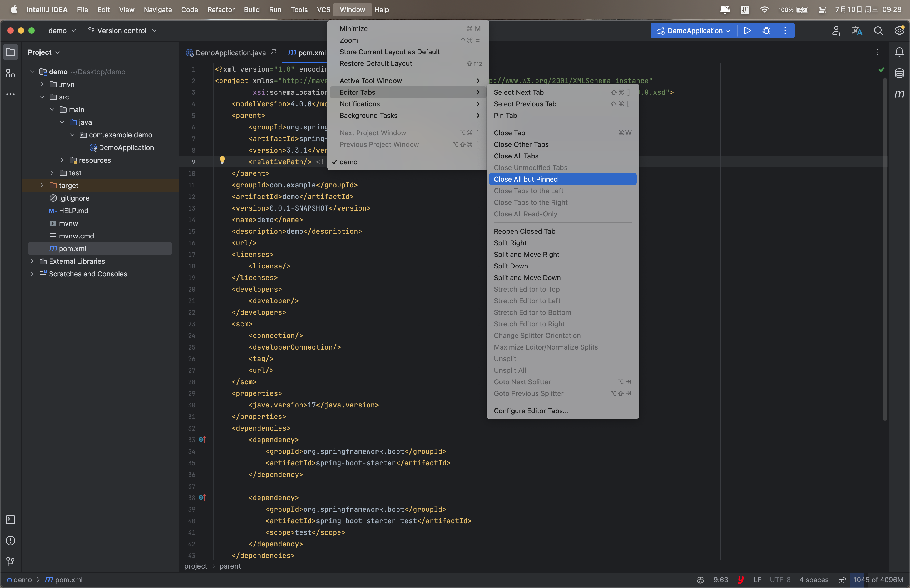Open the Terminal tool window icon
Image resolution: width=910 pixels, height=588 pixels.
coord(11,520)
